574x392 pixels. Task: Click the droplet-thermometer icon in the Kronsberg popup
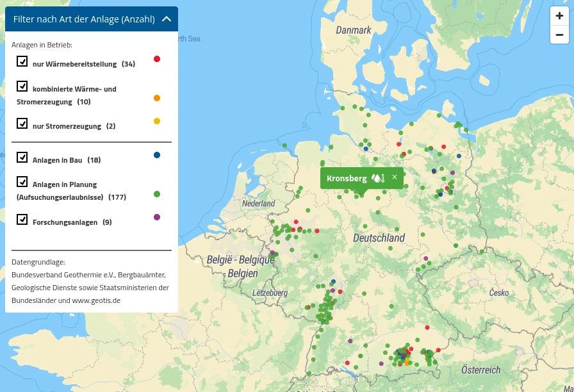click(377, 178)
